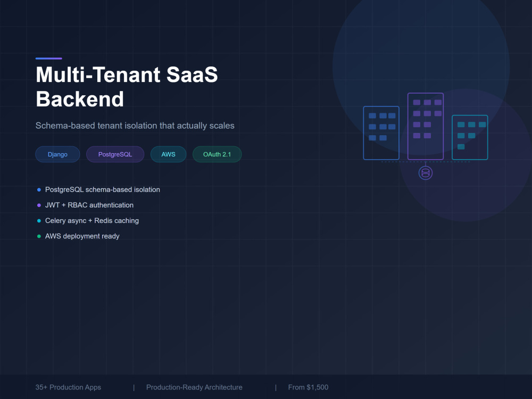The image size is (532, 399).
Task: Select the OAuth 2.1 tag pill
Action: [x=217, y=154]
